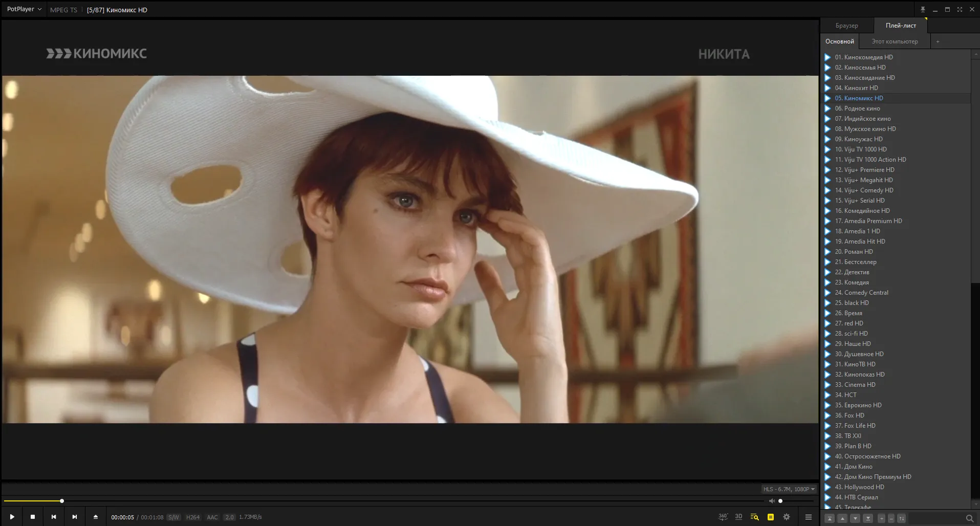Click play icon beside 40. Остросюжетное HD
The height and width of the screenshot is (526, 980).
[827, 456]
